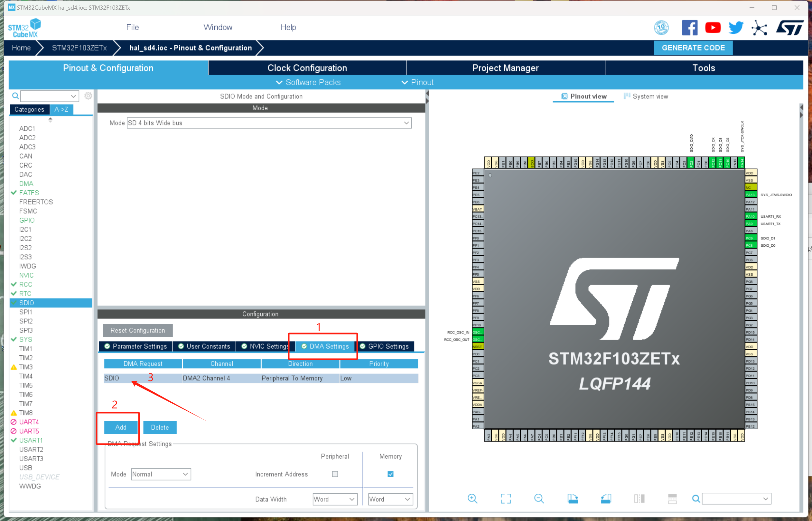Image resolution: width=812 pixels, height=521 pixels.
Task: Open the File menu
Action: (132, 27)
